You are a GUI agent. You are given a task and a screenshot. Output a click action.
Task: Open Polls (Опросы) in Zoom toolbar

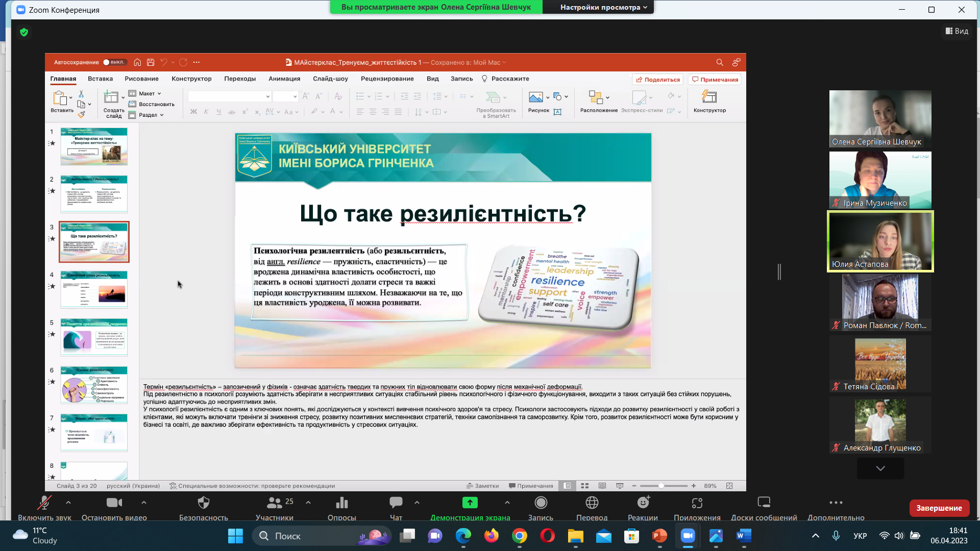pyautogui.click(x=341, y=503)
